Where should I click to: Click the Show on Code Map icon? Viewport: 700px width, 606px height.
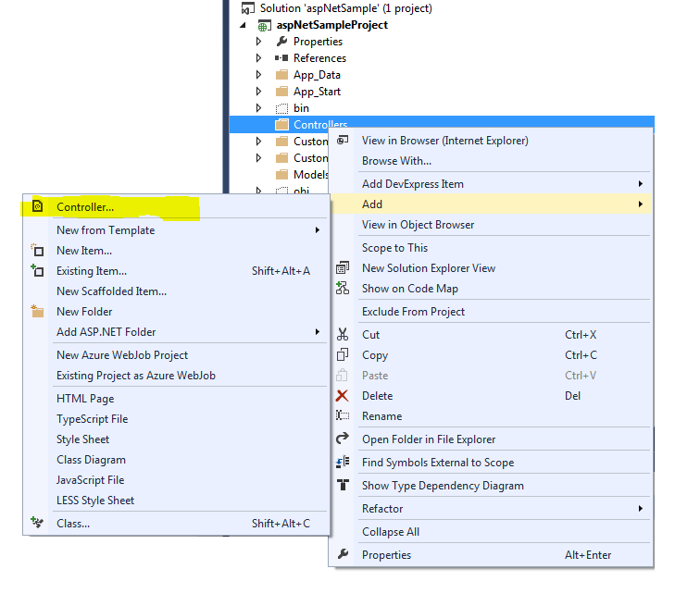tap(343, 288)
